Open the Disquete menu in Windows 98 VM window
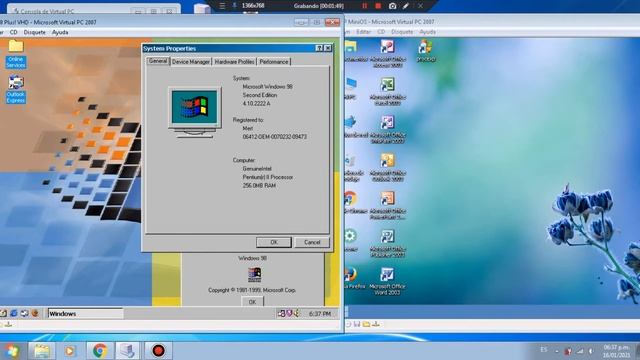This screenshot has width=640, height=360. 35,32
